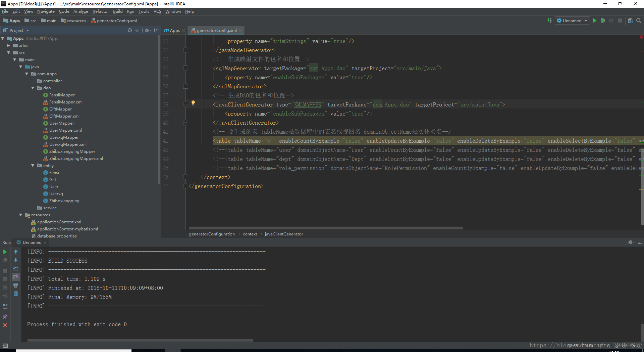Click the src breadcrumb in the navigation bar
The image size is (644, 352).
point(31,20)
